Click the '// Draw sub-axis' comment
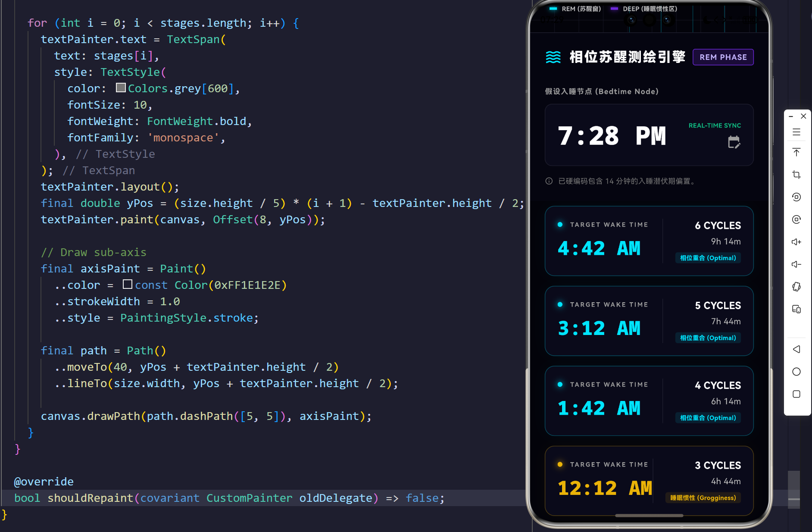 click(94, 252)
